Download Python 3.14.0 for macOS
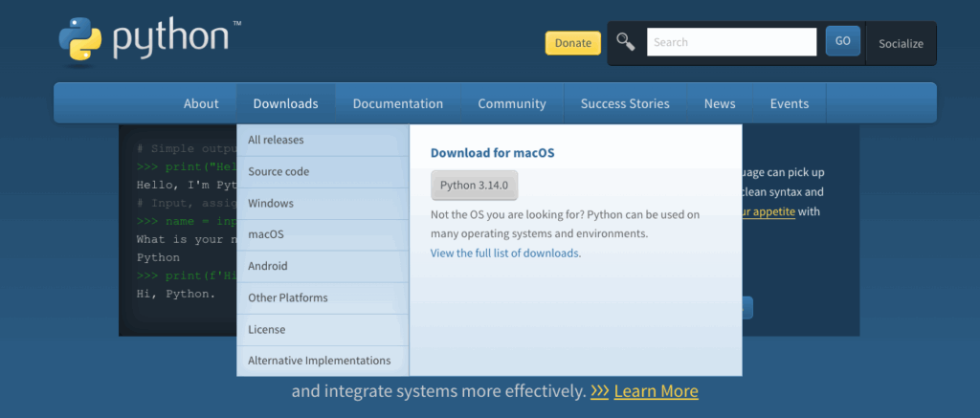Screen dimensions: 980x418 474,185
